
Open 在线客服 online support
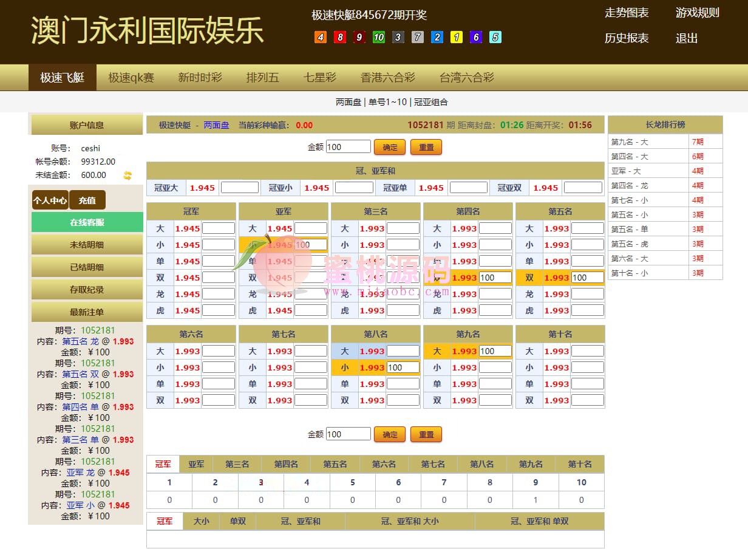coord(87,222)
